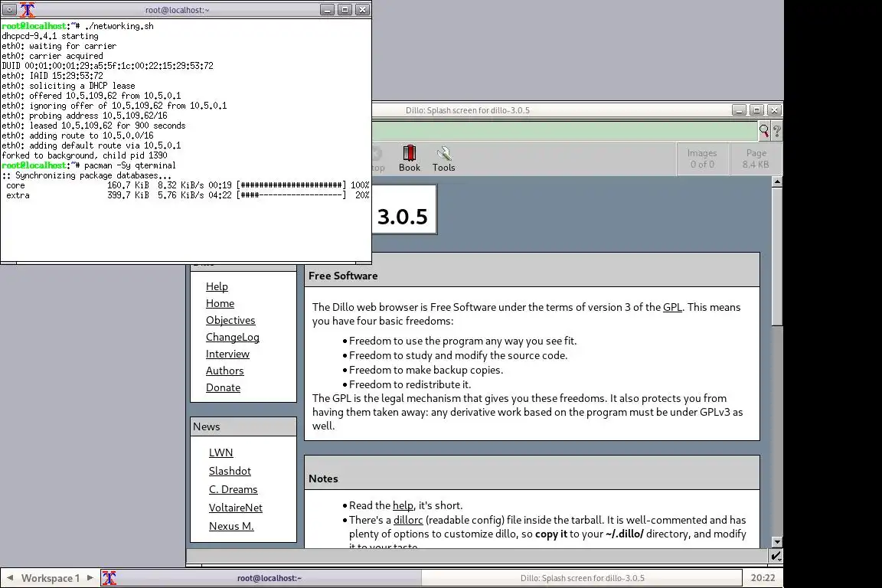The image size is (882, 588).
Task: Click Dillo's vertical scrollbar up arrow
Action: (x=777, y=181)
